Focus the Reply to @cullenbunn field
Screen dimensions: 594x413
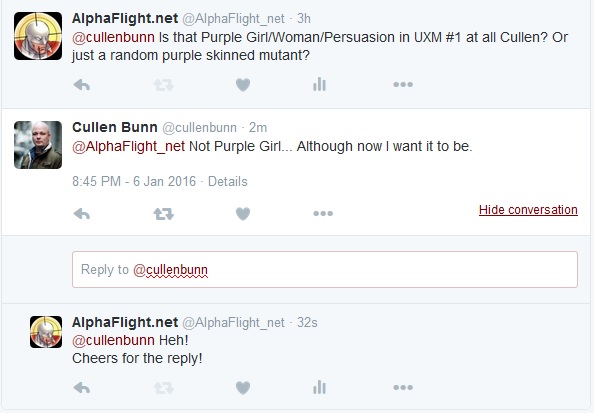pyautogui.click(x=325, y=269)
